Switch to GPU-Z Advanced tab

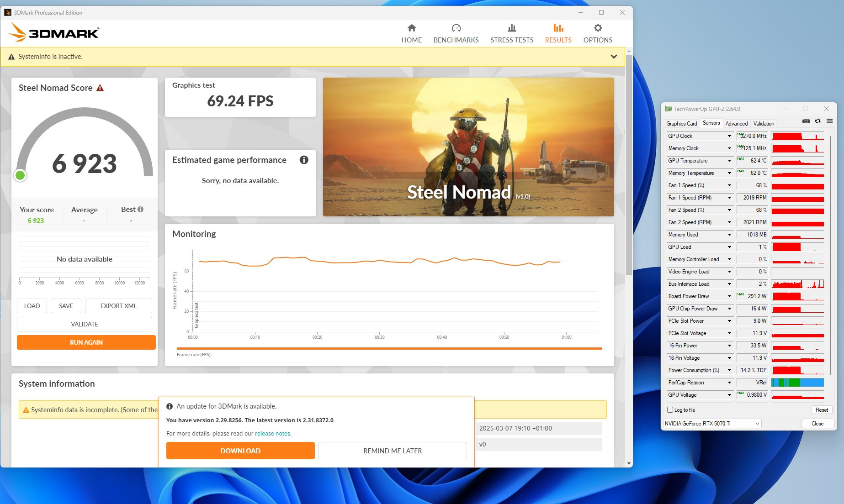736,124
